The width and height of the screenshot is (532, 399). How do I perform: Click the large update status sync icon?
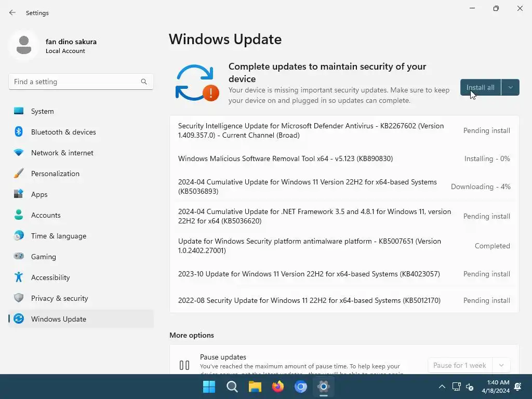(197, 83)
